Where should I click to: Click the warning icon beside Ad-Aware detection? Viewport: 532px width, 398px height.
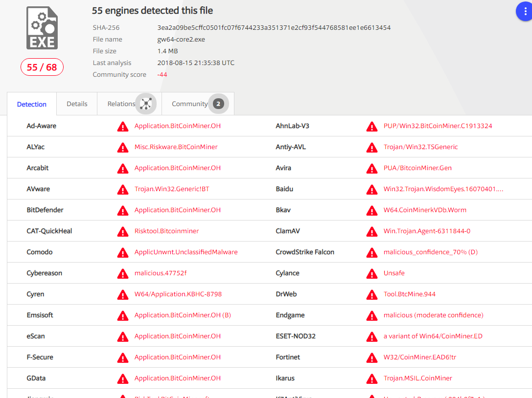pyautogui.click(x=123, y=127)
